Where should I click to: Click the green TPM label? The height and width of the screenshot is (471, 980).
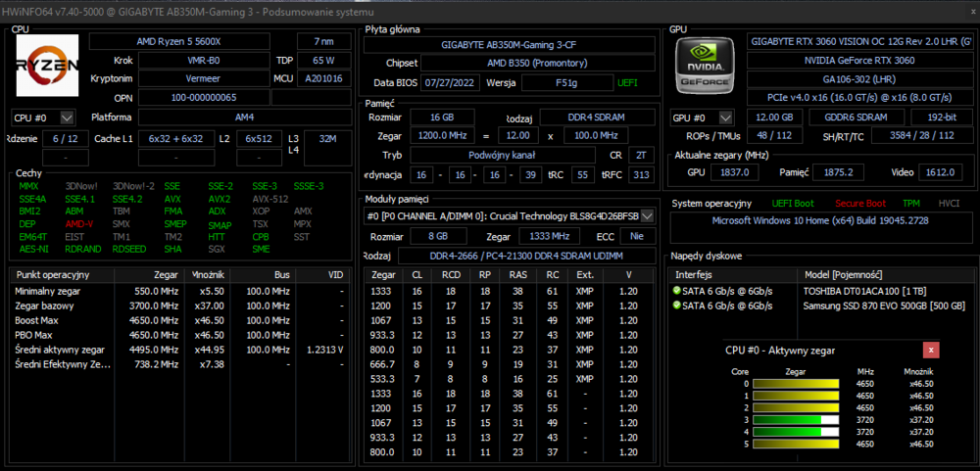coord(910,204)
